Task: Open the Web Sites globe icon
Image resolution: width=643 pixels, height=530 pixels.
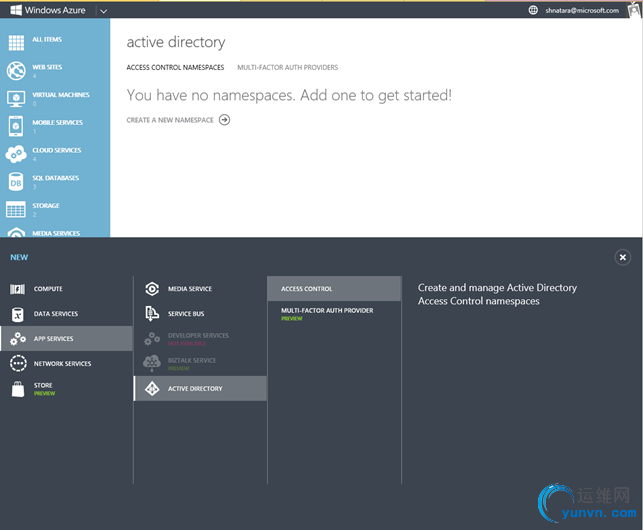Action: (16, 71)
